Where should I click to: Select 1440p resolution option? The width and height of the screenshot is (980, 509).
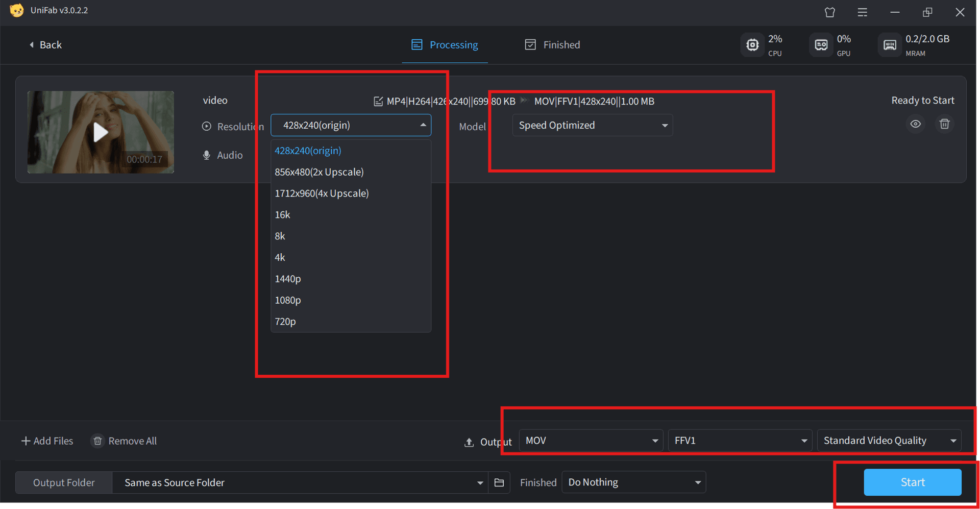(351, 279)
